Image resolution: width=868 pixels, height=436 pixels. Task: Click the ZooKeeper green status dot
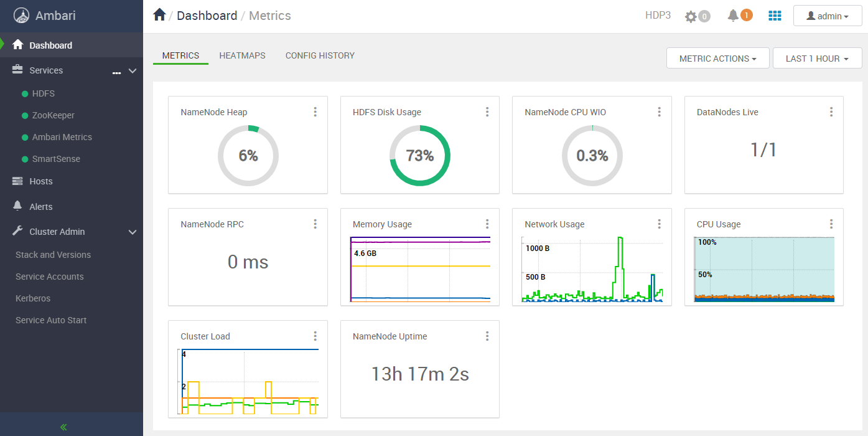pos(25,116)
